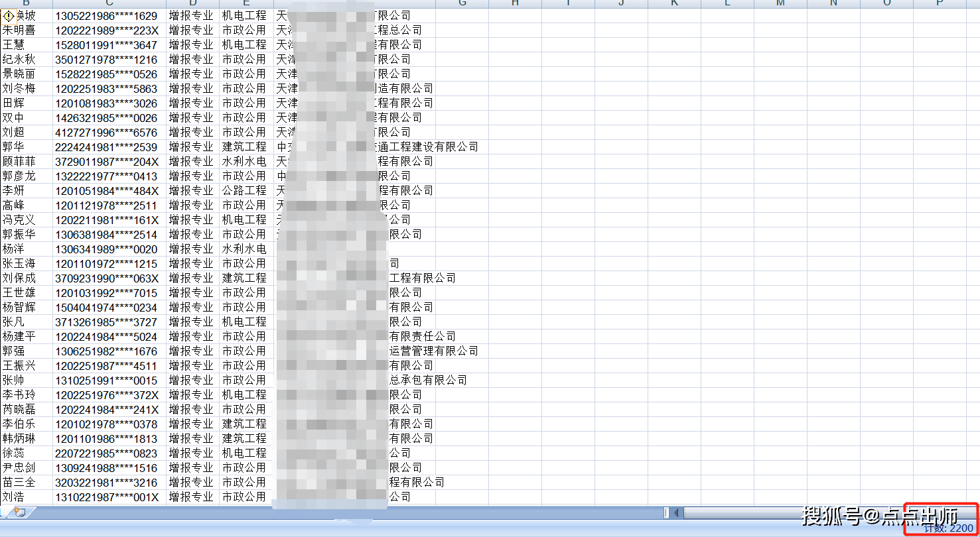Click the error warning icon beside 焕坡
980x537 pixels.
point(9,15)
